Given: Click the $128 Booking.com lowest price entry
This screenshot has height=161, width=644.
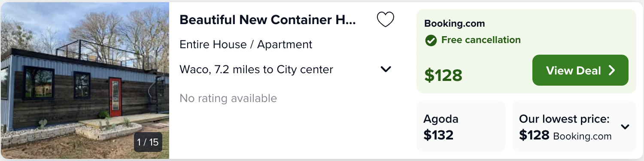Looking at the screenshot, I should coord(565,136).
